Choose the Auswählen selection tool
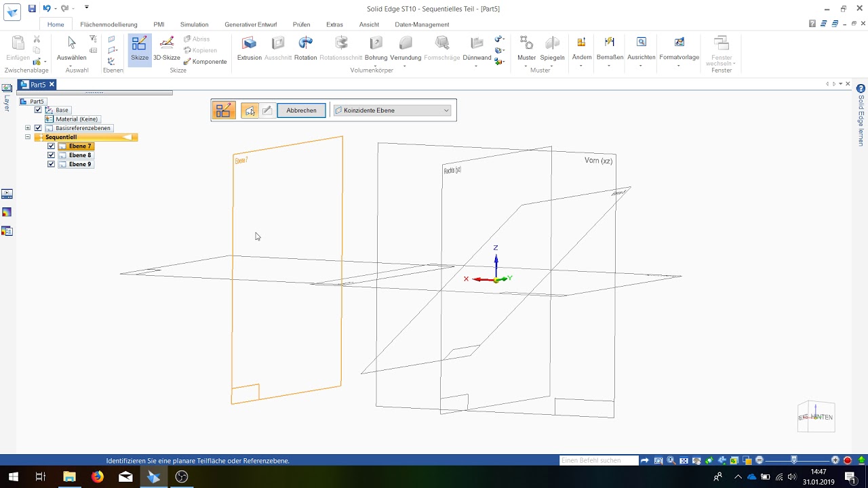 (x=71, y=49)
